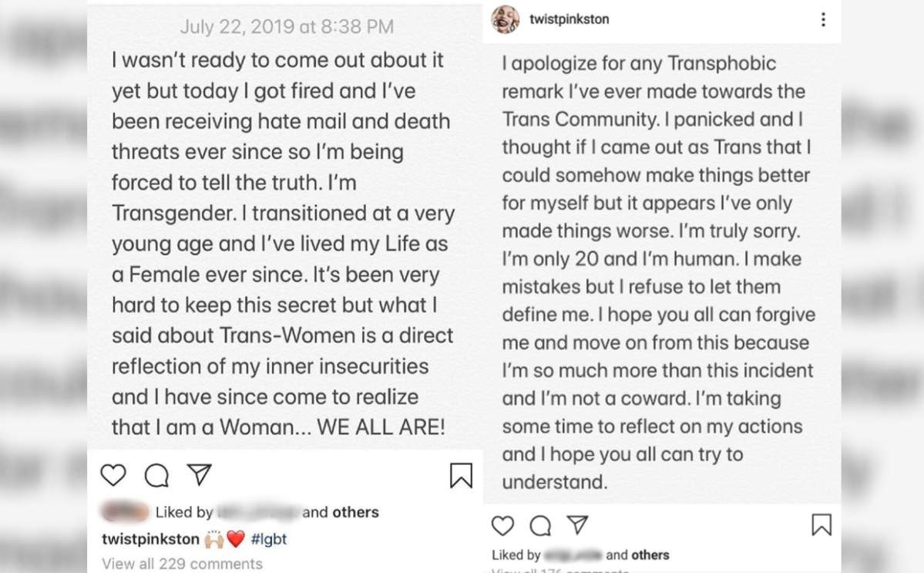Click twistpinkston username in the header

(x=567, y=19)
